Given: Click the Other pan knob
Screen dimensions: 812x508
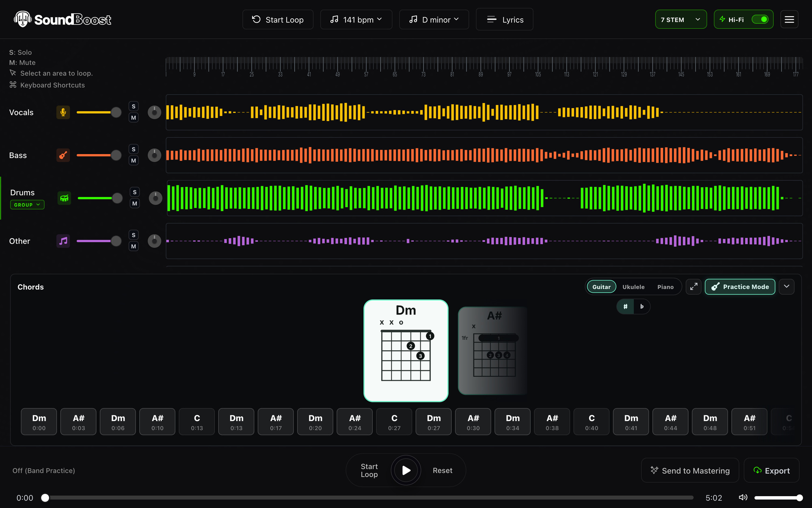Looking at the screenshot, I should (154, 241).
